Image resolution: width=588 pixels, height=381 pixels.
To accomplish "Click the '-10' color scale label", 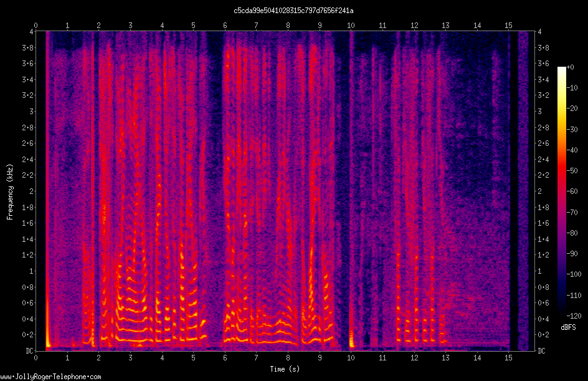I will 572,88.
